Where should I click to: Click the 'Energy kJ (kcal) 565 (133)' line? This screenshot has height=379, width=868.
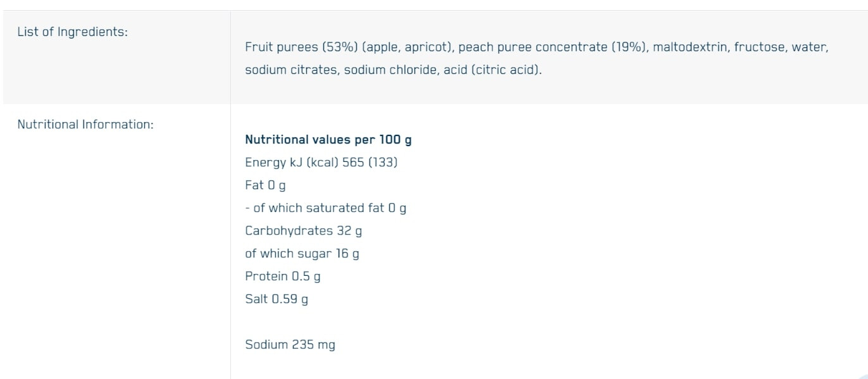(321, 163)
